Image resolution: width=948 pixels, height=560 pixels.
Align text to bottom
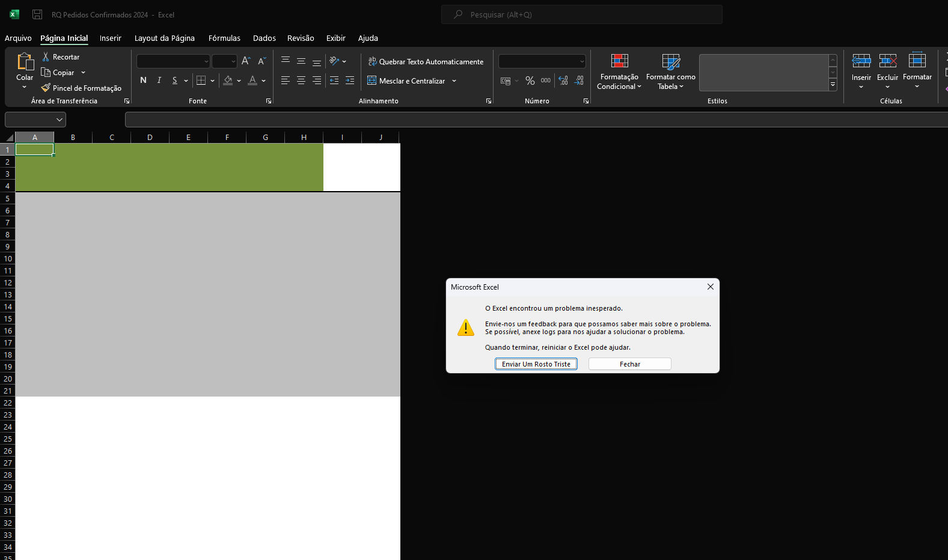[317, 61]
